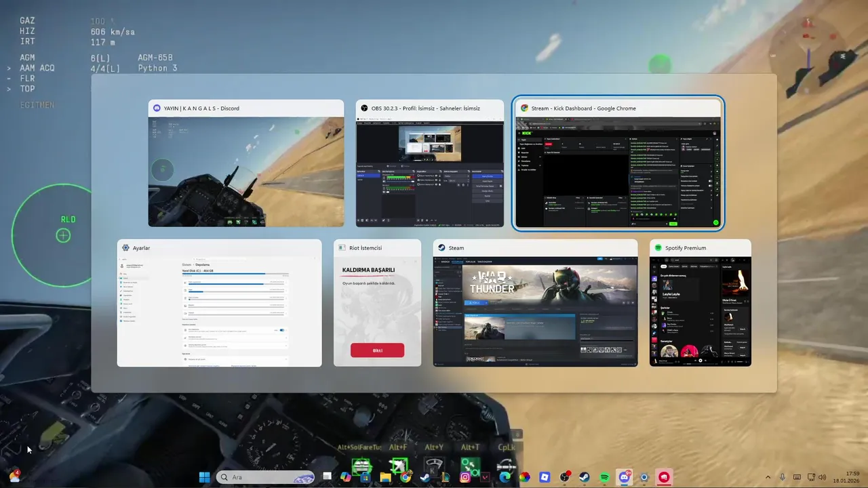The width and height of the screenshot is (868, 488).
Task: Open Google Chrome taskbar icon
Action: click(405, 477)
